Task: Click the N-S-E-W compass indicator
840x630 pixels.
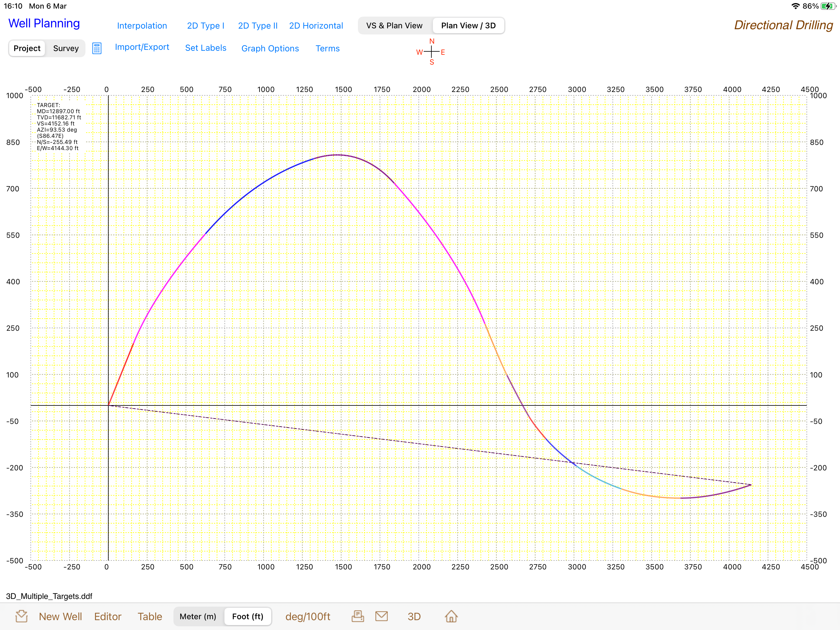Action: 431,52
